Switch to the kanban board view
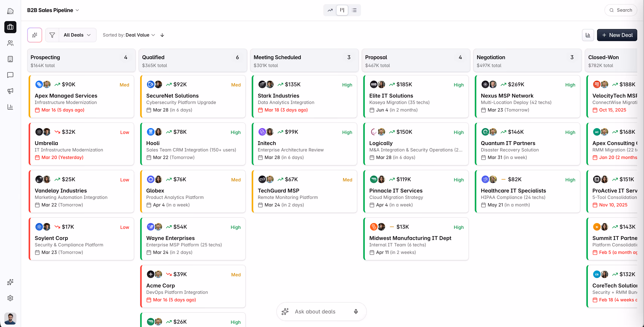The height and width of the screenshot is (327, 644). click(x=342, y=10)
